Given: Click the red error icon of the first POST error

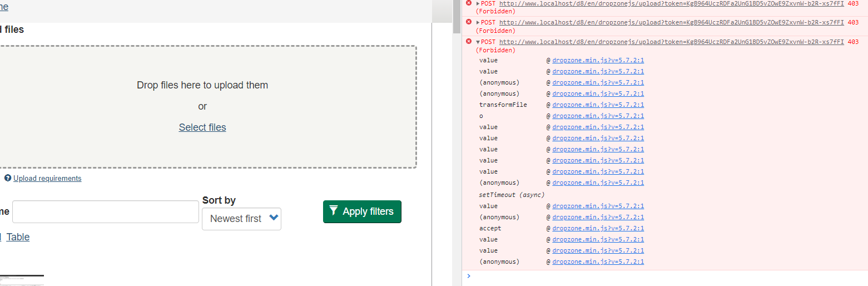Looking at the screenshot, I should [468, 3].
